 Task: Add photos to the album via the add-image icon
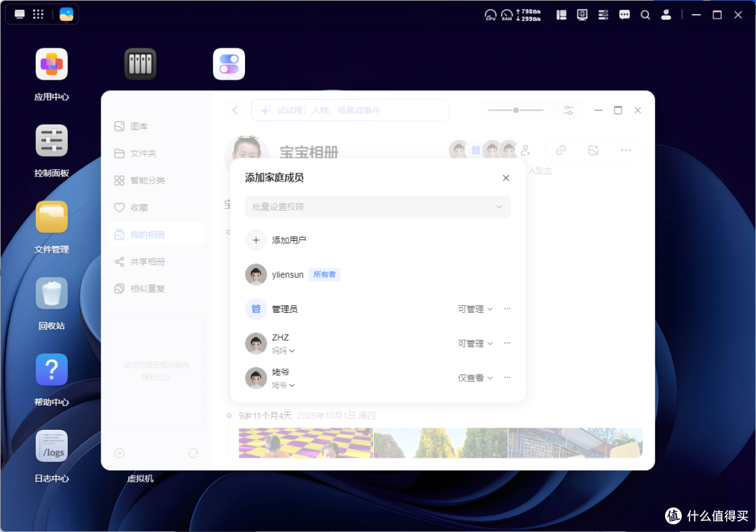pos(594,150)
